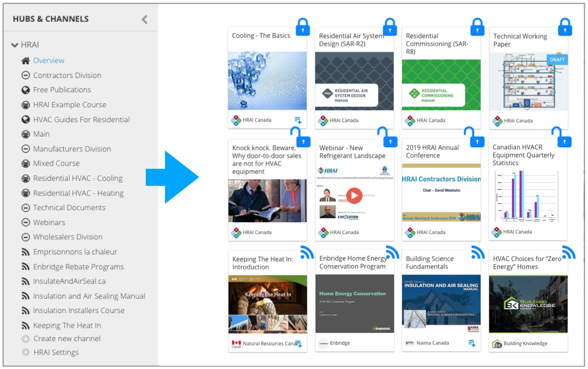Screen dimensions: 588x369
Task: Open the quarterly statistics bar chart thumbnail
Action: pos(528,197)
